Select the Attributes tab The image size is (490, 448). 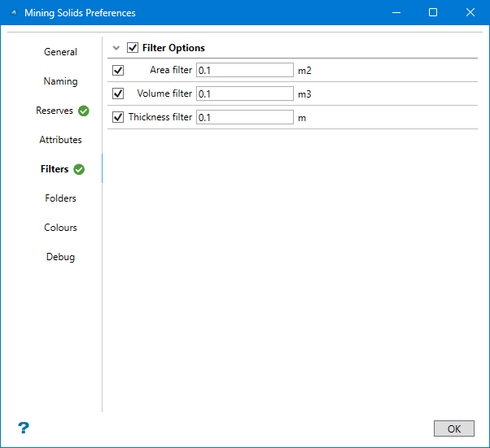point(60,140)
